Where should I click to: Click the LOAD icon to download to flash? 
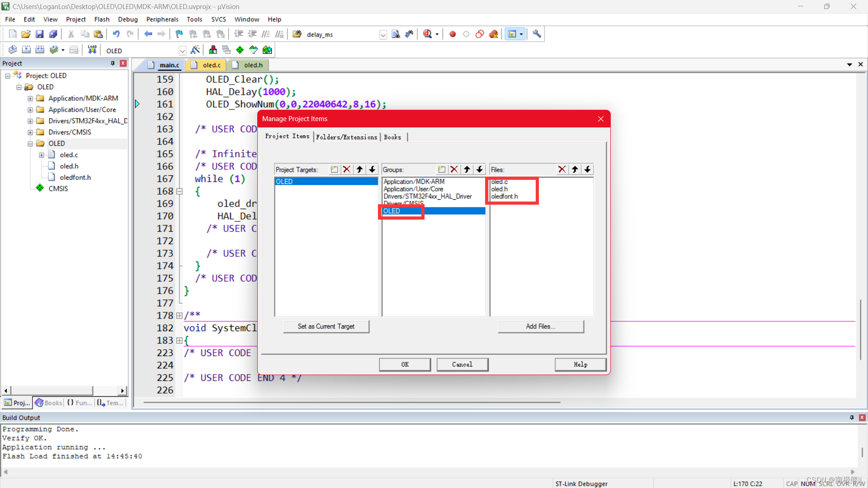(x=92, y=50)
